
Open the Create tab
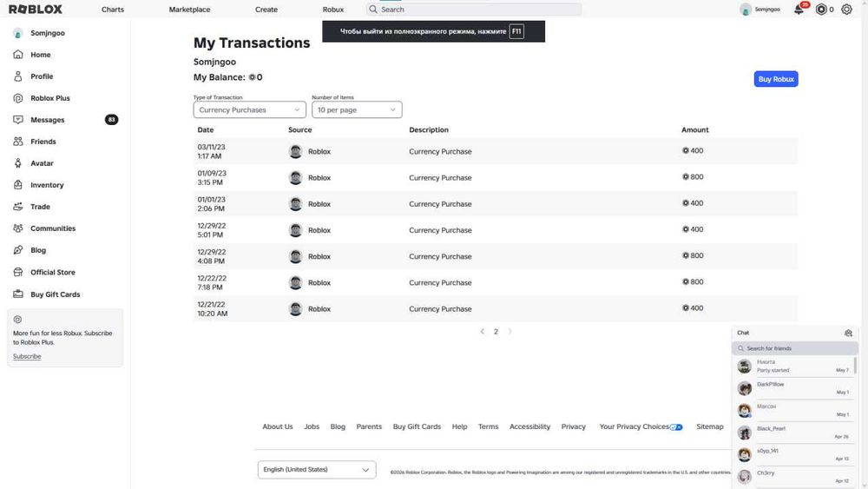[x=266, y=10]
